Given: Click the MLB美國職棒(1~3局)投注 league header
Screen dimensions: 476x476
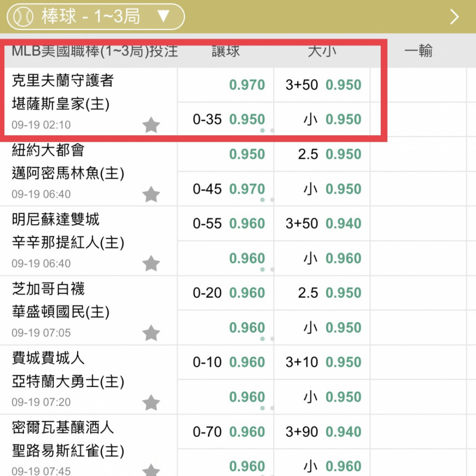Looking at the screenshot, I should [x=95, y=51].
